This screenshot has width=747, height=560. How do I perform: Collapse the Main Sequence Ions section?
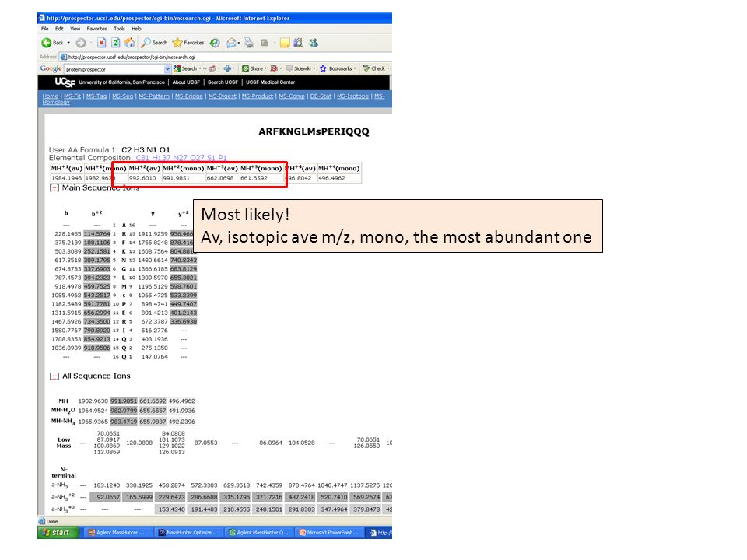tap(54, 187)
